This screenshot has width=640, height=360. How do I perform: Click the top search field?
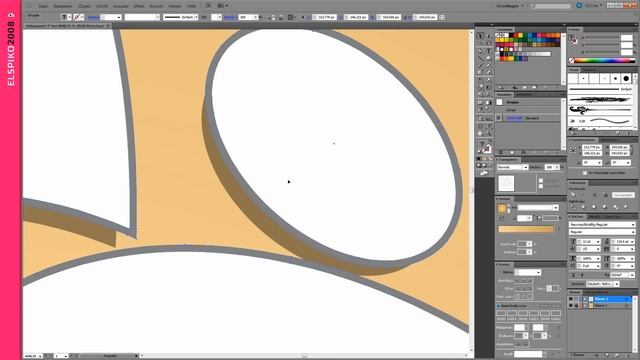tap(551, 6)
